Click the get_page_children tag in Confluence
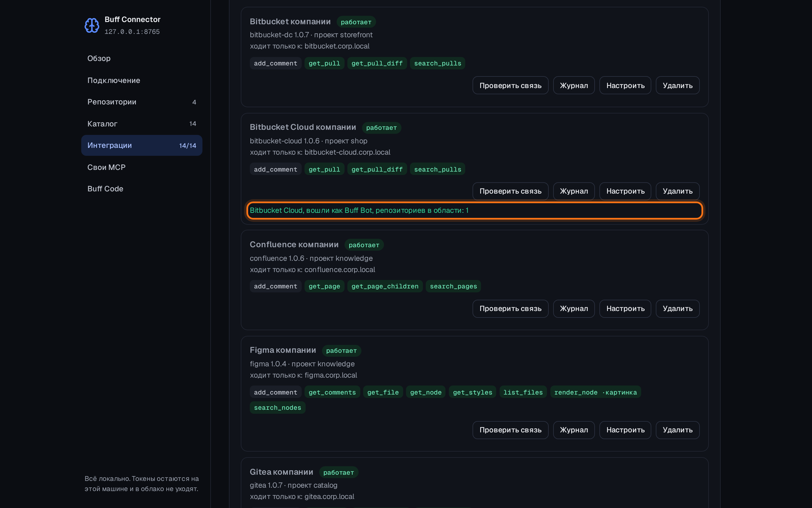Screen dimensions: 812x508 click(x=385, y=286)
